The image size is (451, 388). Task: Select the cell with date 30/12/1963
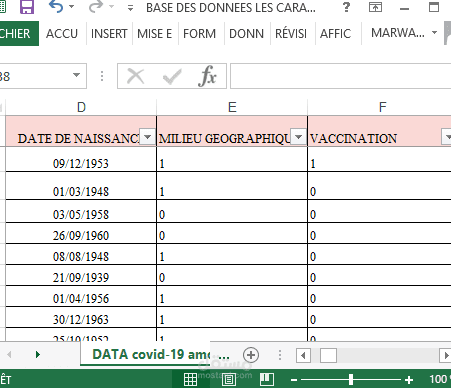tap(81, 317)
